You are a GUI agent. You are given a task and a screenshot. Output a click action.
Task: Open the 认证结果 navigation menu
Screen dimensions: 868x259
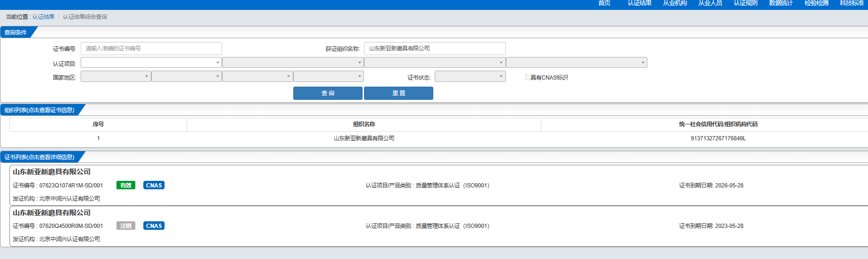point(639,3)
